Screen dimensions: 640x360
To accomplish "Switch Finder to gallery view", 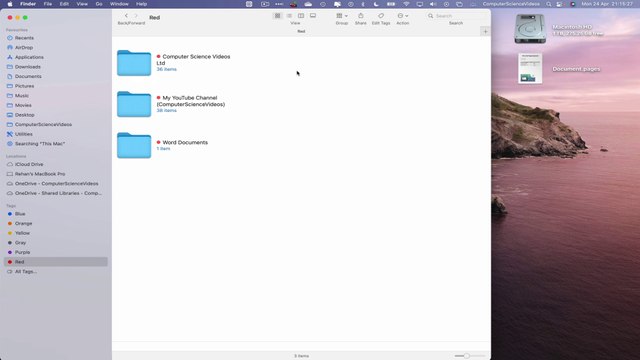I will click(313, 16).
